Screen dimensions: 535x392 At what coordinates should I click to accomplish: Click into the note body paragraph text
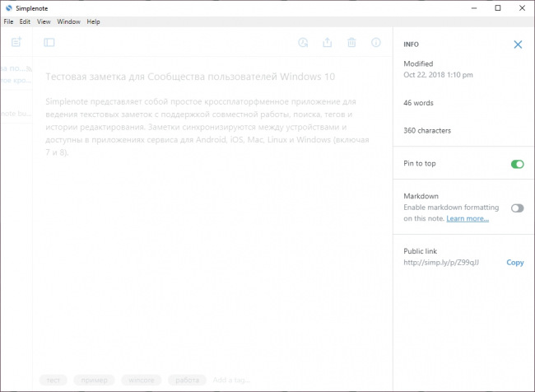(207, 127)
